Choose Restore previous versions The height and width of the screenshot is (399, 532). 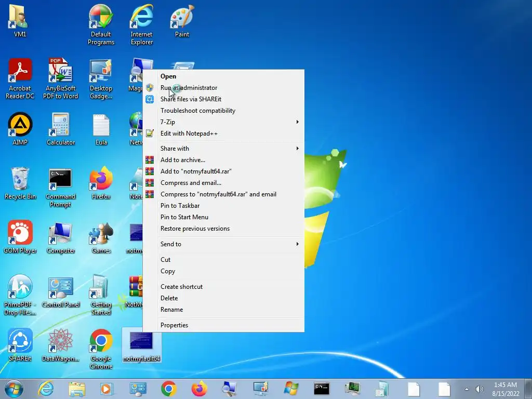tap(223, 229)
